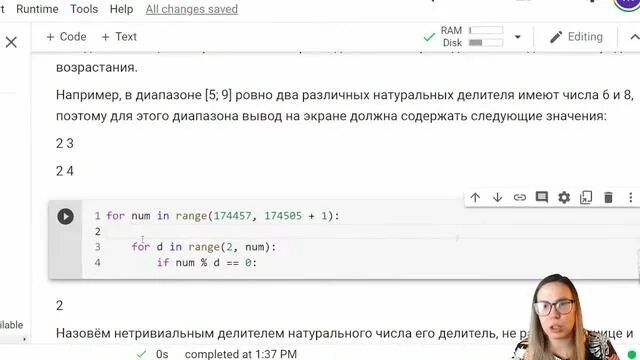Open the cell's editor settings gear
This screenshot has height=360, width=640.
click(564, 198)
